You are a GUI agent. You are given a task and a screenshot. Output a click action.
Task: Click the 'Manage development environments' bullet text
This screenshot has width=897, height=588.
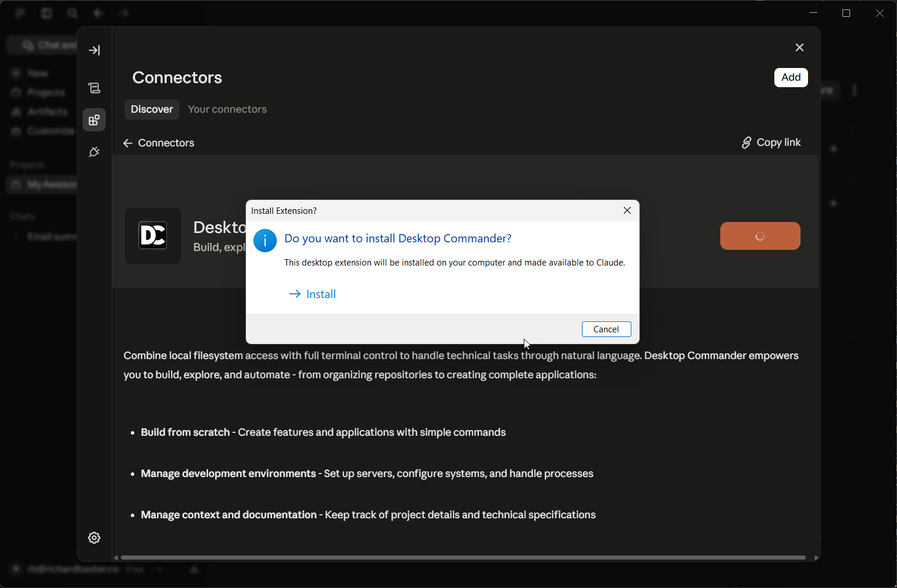pyautogui.click(x=367, y=474)
